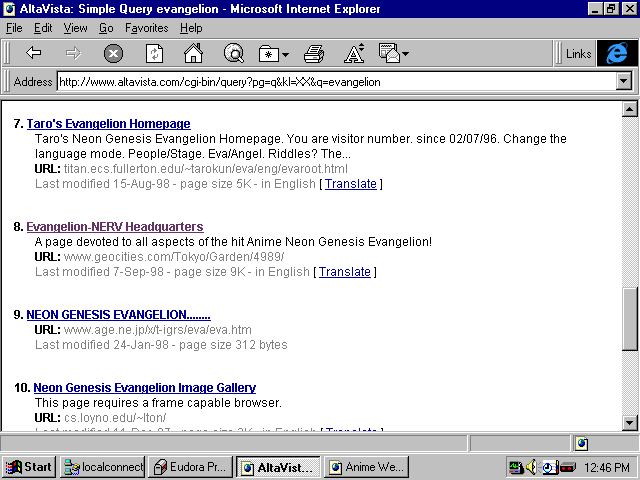Image resolution: width=640 pixels, height=480 pixels.
Task: Open the Favorites menu
Action: [146, 28]
